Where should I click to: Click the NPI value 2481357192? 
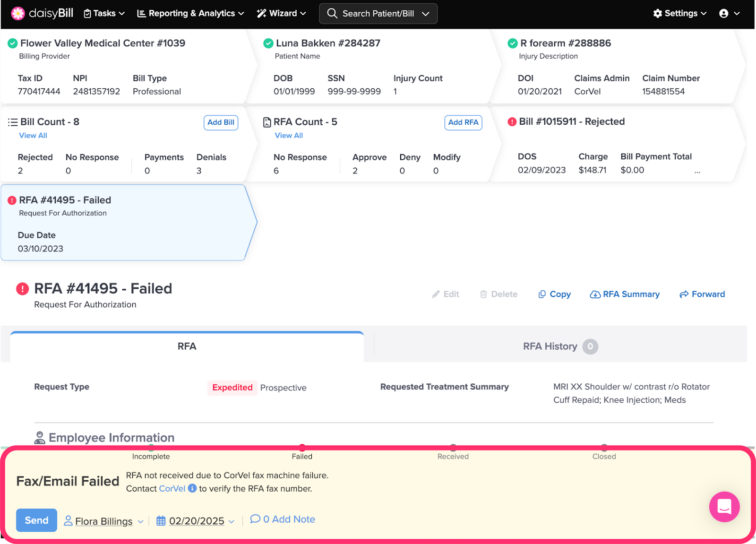point(96,92)
